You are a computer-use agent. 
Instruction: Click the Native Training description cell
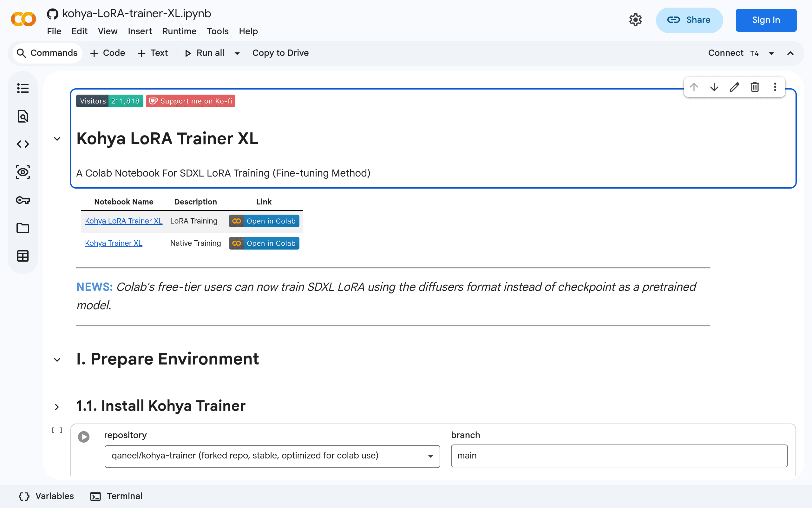point(196,243)
